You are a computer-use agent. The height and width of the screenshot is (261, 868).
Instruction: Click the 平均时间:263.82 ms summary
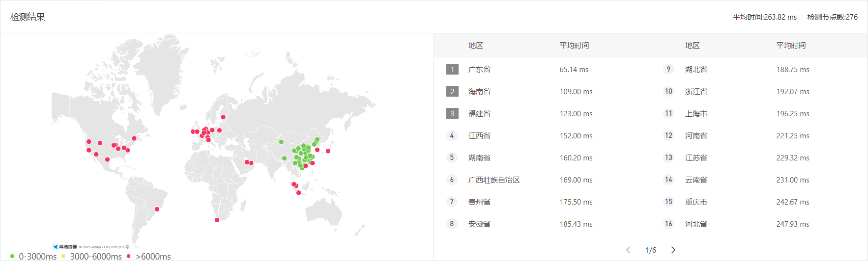pos(765,17)
